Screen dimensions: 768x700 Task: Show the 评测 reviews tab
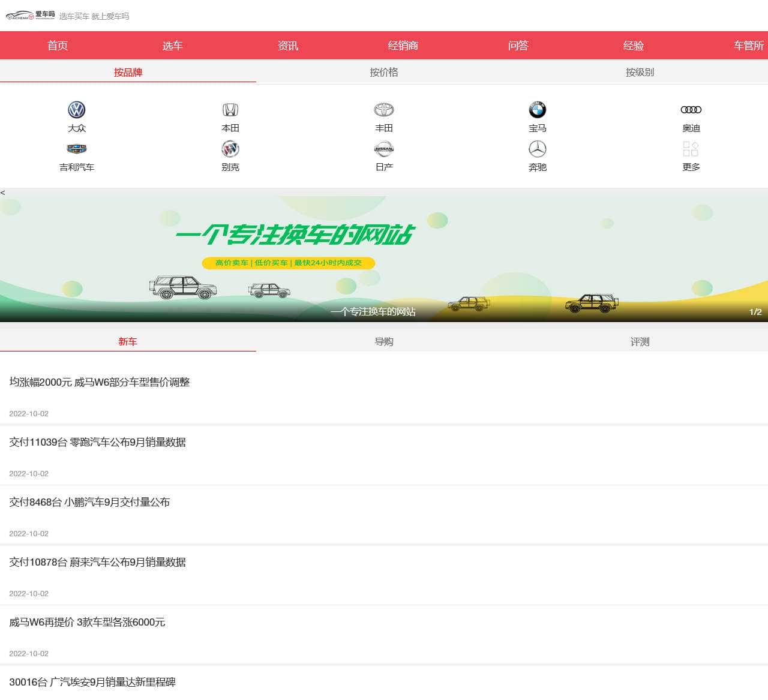(640, 341)
